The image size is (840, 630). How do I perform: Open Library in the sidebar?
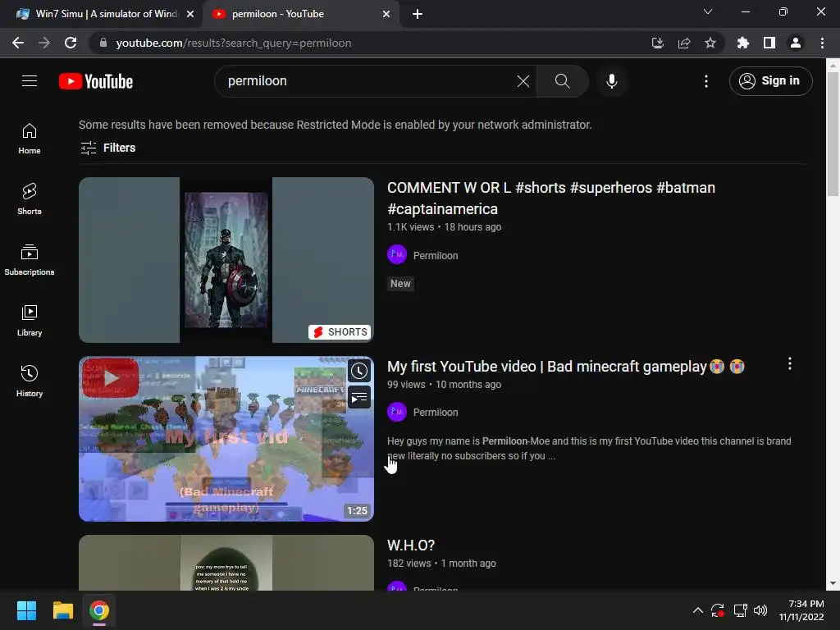click(x=30, y=321)
